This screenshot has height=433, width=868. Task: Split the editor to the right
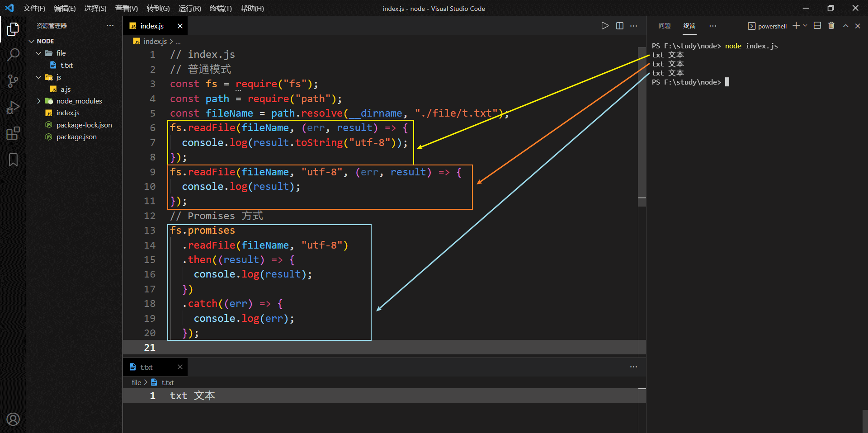point(620,26)
